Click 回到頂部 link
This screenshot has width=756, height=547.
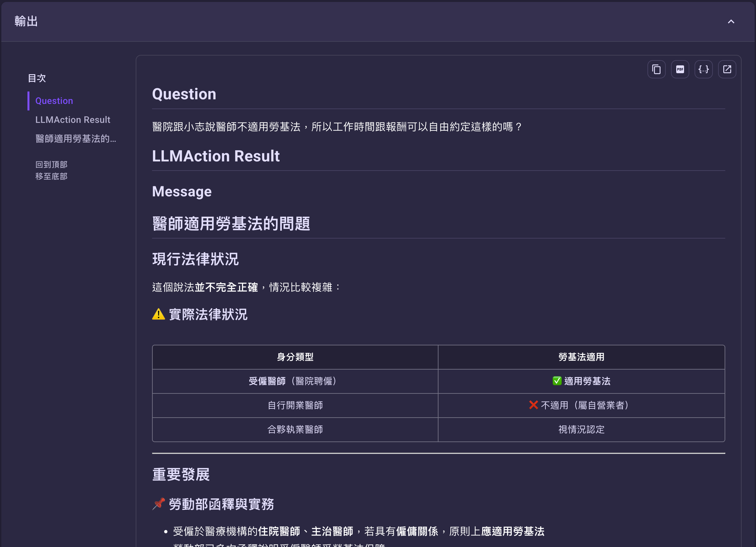pyautogui.click(x=51, y=165)
